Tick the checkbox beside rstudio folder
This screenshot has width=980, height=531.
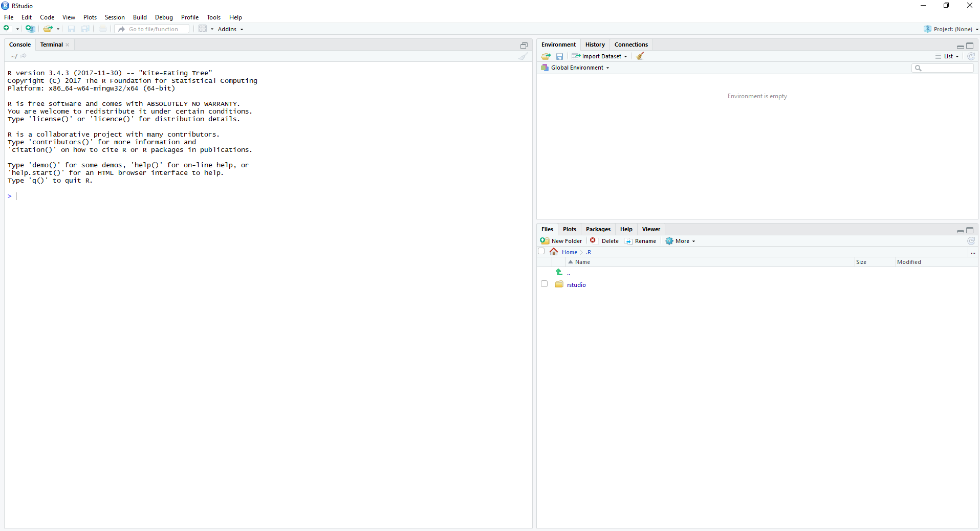click(544, 284)
